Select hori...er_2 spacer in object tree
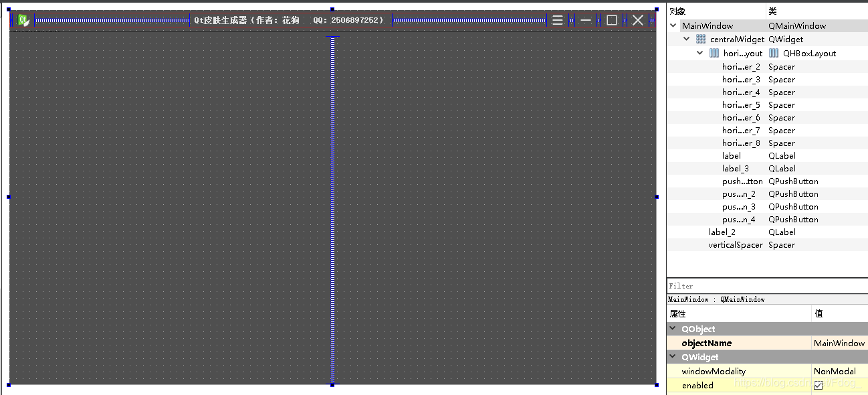Screen dimensions: 868x395 741,67
